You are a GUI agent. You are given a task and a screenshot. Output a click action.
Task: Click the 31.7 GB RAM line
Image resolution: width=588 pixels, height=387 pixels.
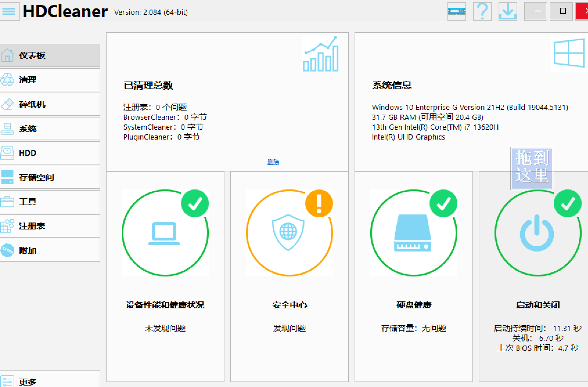(427, 117)
